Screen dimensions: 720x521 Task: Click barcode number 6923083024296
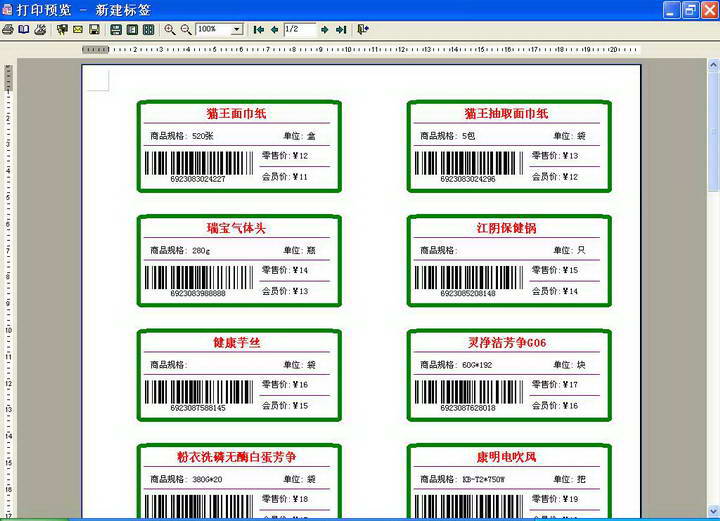click(468, 179)
